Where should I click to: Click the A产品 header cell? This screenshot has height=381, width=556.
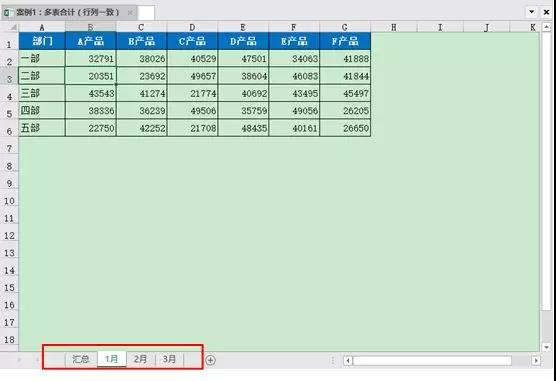tap(91, 41)
